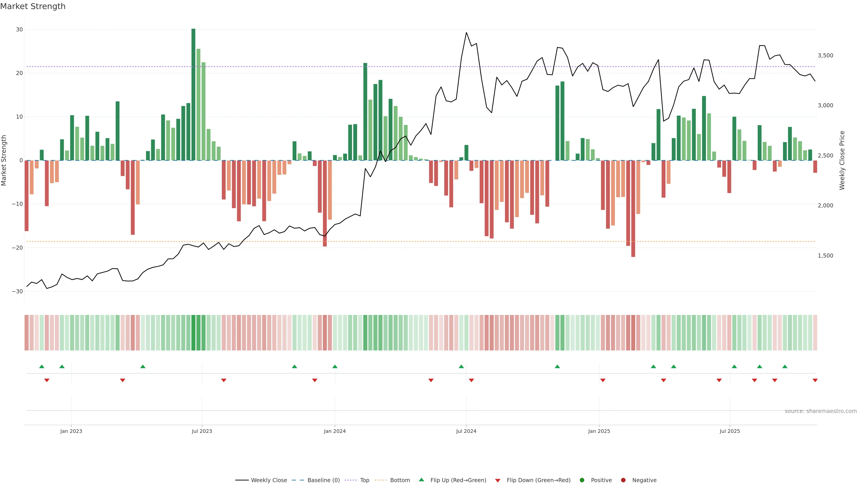Viewport: 868px width, 488px height.
Task: Click the source: sharemaestro.com text
Action: pos(821,411)
